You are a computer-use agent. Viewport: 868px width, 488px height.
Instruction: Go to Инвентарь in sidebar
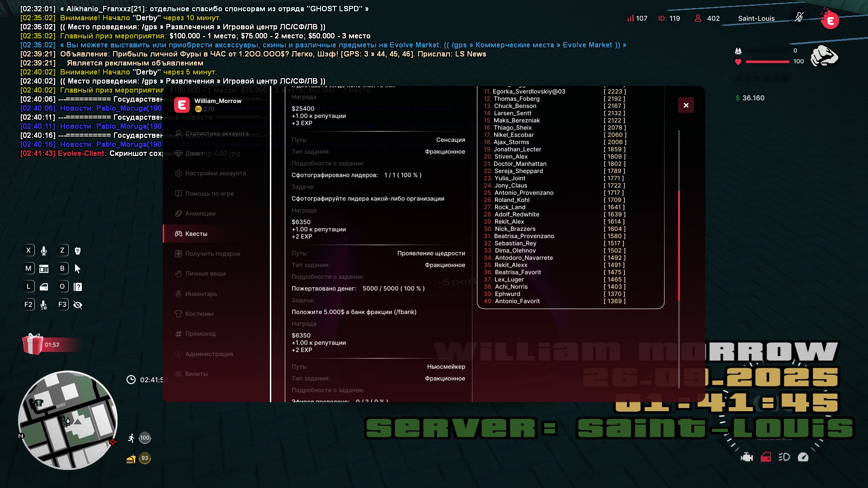point(201,294)
